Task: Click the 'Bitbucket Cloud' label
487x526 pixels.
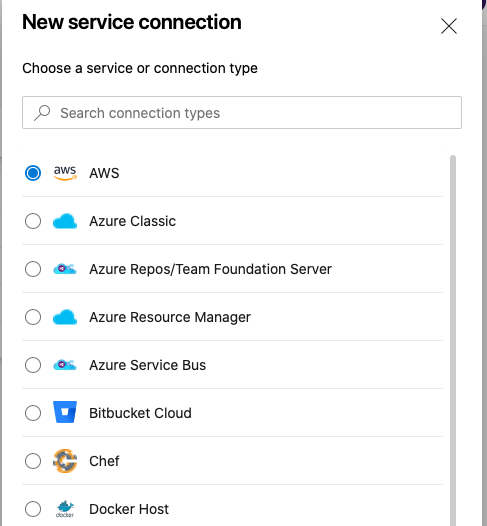Action: 140,413
